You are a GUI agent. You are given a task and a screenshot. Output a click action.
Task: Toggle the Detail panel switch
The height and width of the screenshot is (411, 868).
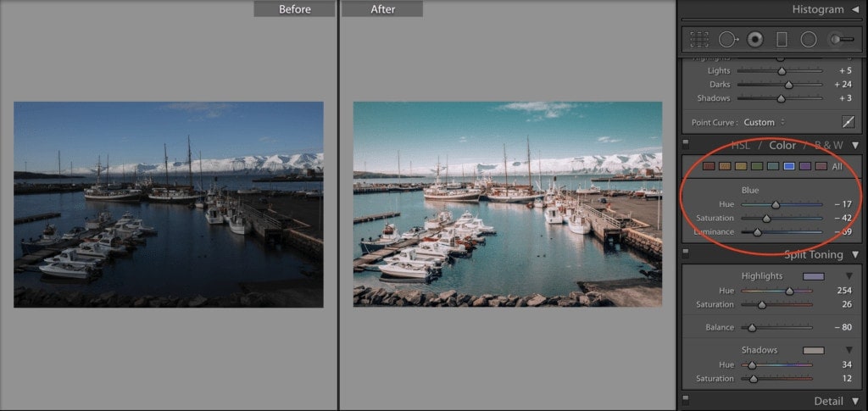(685, 400)
